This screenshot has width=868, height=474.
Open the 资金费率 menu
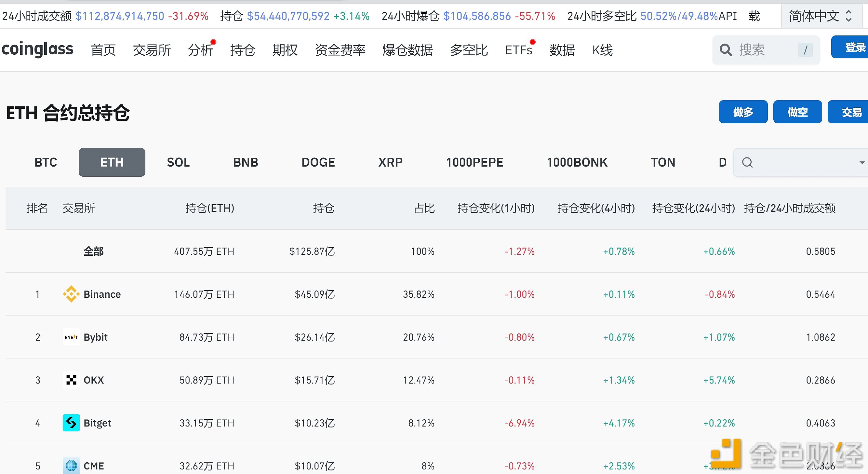click(x=340, y=50)
